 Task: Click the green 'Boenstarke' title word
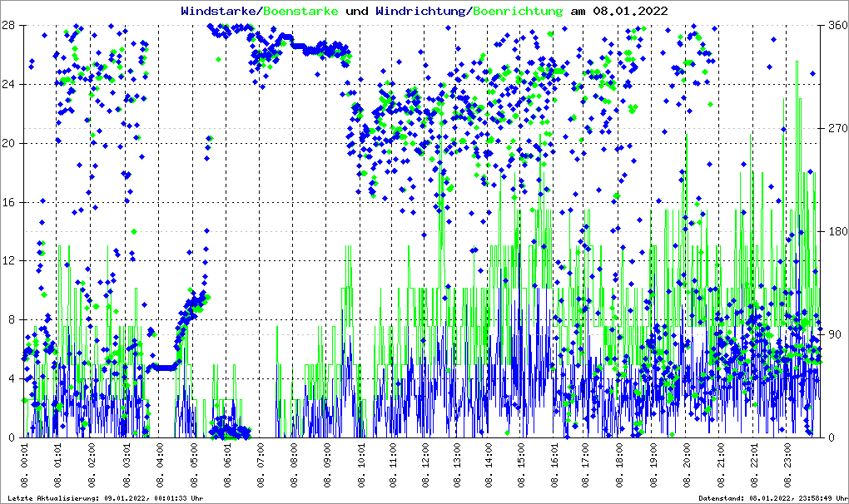click(x=300, y=11)
